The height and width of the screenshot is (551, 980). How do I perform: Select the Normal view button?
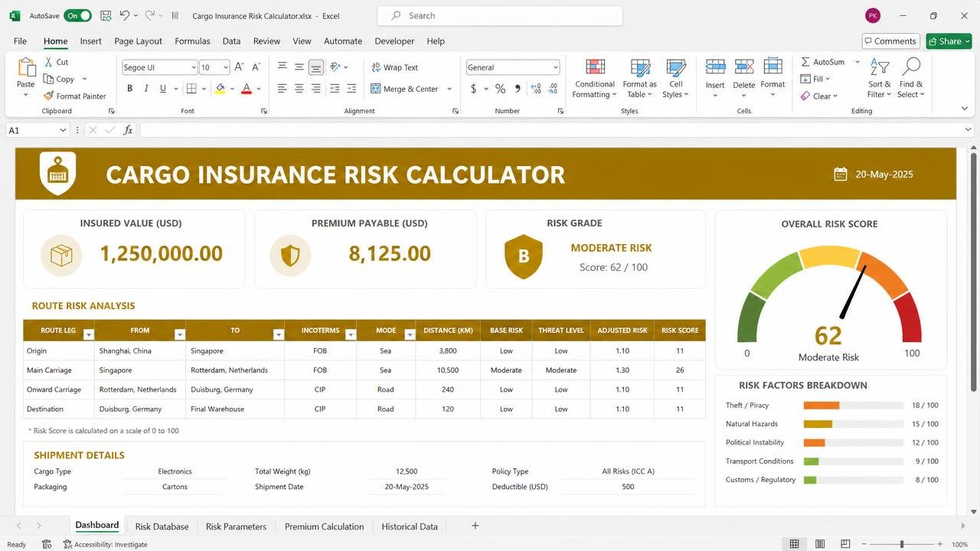(794, 544)
